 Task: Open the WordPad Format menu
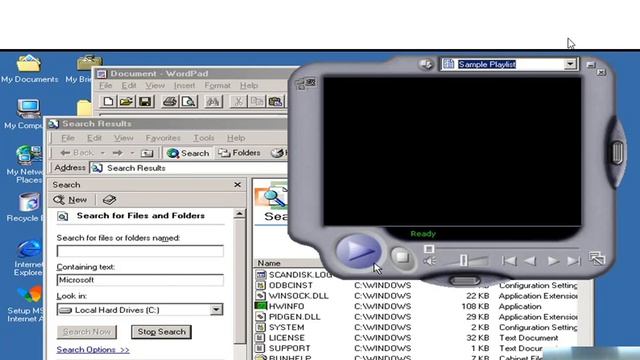pos(217,85)
